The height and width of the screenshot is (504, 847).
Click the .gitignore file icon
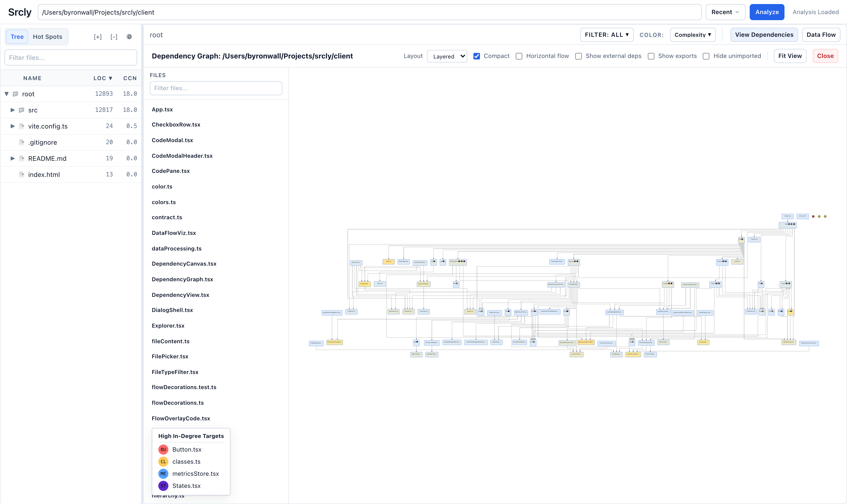coord(22,142)
